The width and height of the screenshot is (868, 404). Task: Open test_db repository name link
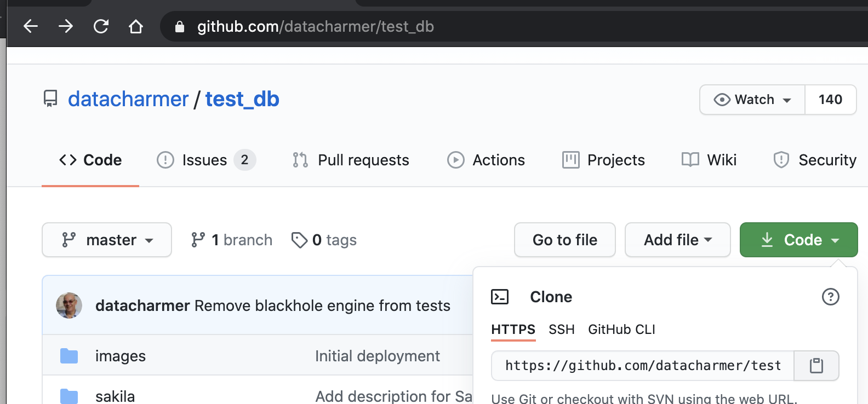click(242, 99)
